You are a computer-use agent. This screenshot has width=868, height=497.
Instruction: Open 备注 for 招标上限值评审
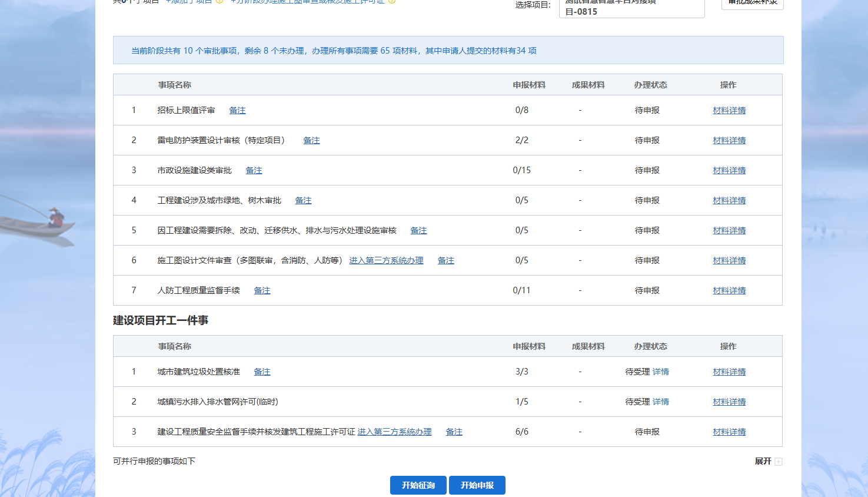237,111
